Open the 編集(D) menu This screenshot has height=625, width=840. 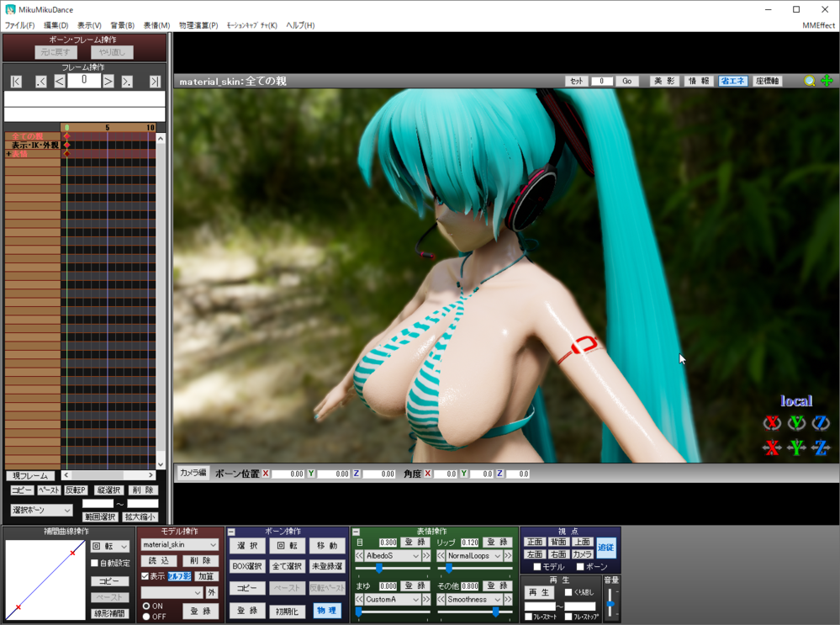tap(55, 25)
